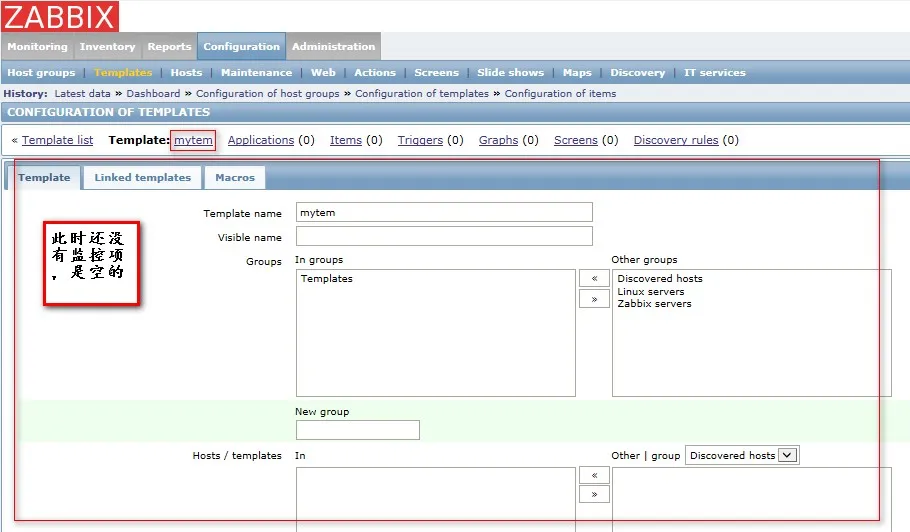The width and height of the screenshot is (910, 532).
Task: Select the Configuration main menu
Action: click(241, 46)
